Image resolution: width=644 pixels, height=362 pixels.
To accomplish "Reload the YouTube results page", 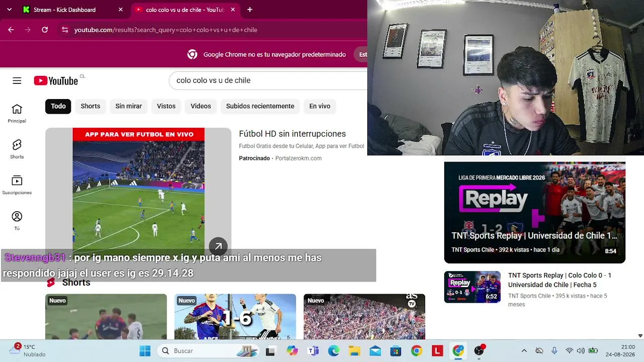I will point(45,30).
